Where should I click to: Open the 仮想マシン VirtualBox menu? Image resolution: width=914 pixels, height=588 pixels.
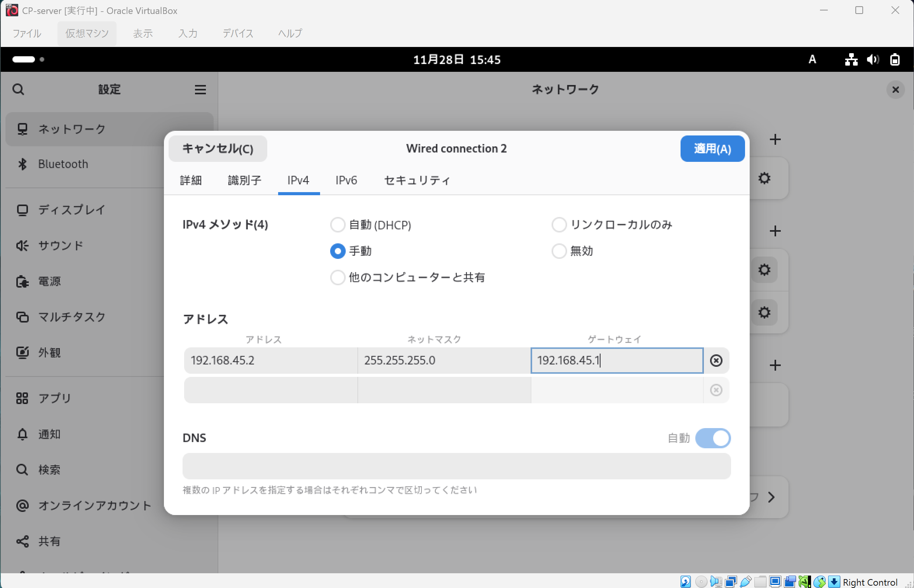pos(87,33)
